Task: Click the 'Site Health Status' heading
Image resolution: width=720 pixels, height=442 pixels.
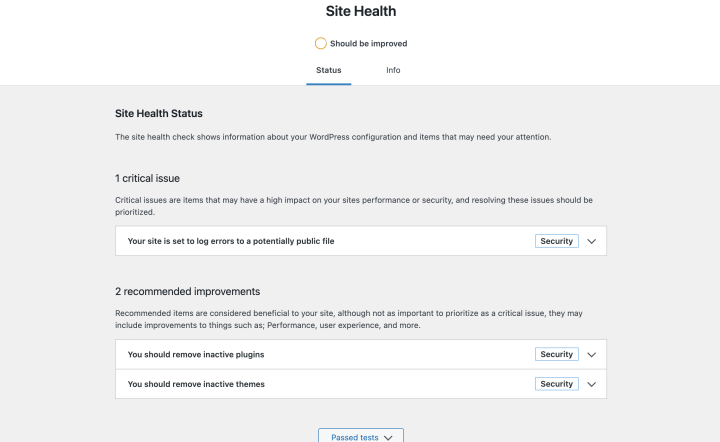Action: coord(159,114)
